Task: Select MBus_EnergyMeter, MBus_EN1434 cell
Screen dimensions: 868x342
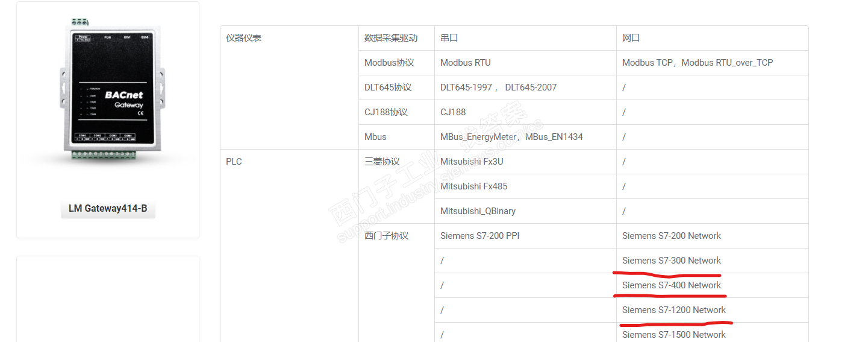Action: (525, 137)
